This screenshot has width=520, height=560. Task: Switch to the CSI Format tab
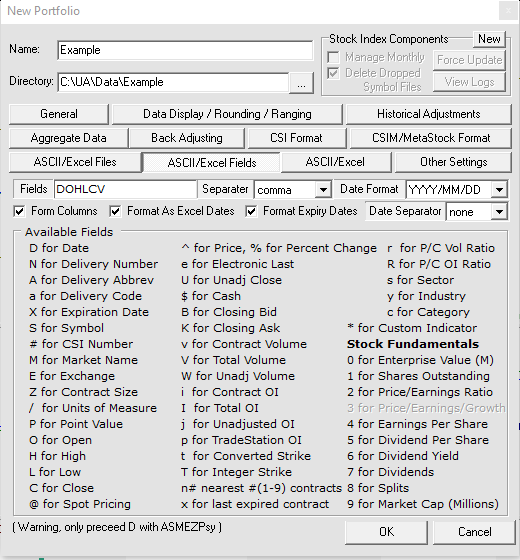point(296,138)
